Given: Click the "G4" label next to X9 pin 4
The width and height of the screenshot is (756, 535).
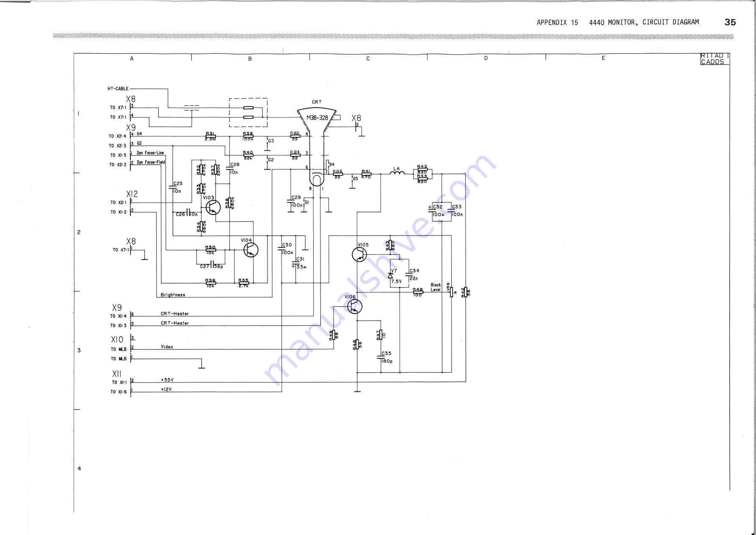Looking at the screenshot, I should pos(139,134).
